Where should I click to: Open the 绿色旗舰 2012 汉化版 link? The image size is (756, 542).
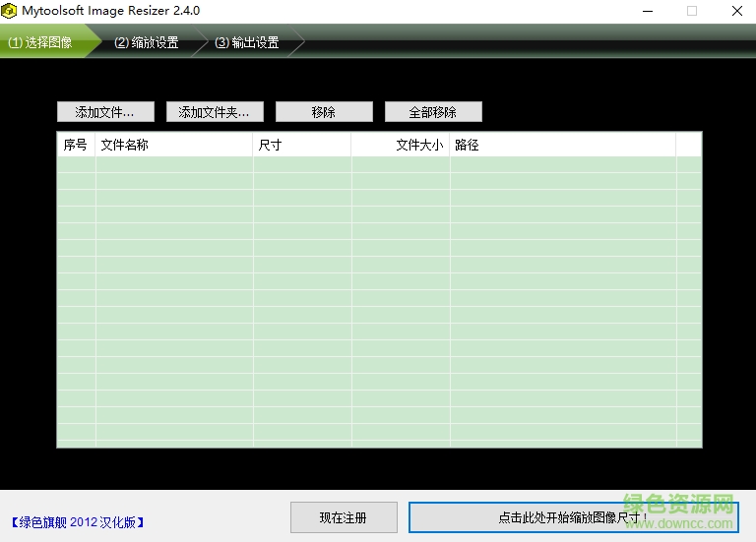tap(78, 522)
